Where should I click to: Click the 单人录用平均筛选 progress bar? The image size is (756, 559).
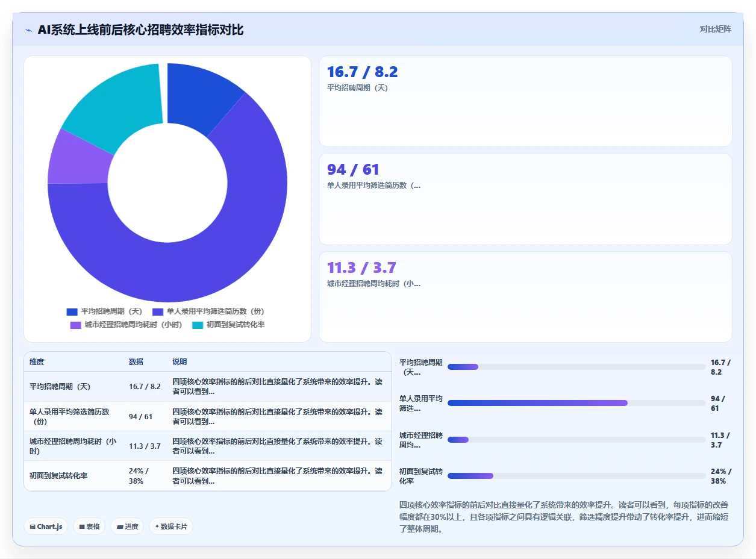point(576,403)
